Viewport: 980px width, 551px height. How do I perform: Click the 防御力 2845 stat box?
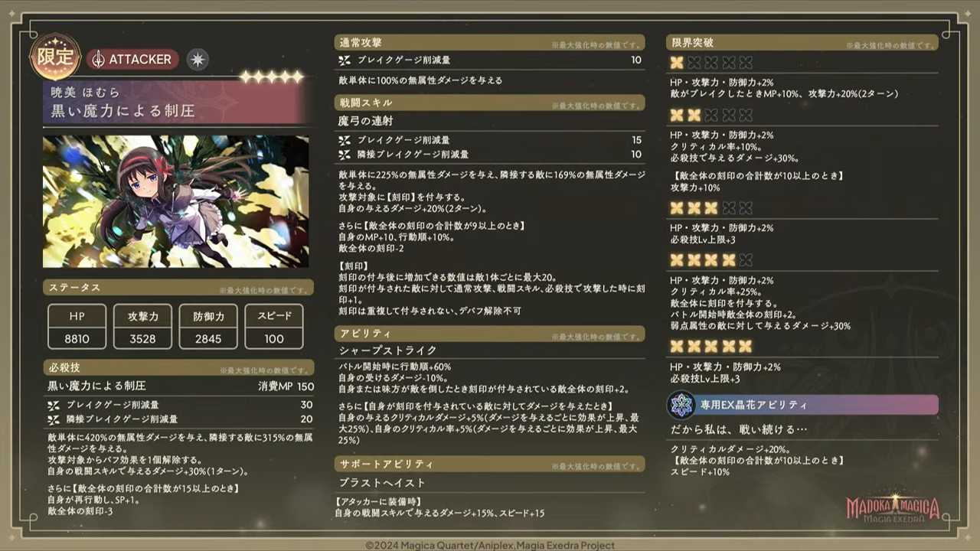pyautogui.click(x=208, y=327)
